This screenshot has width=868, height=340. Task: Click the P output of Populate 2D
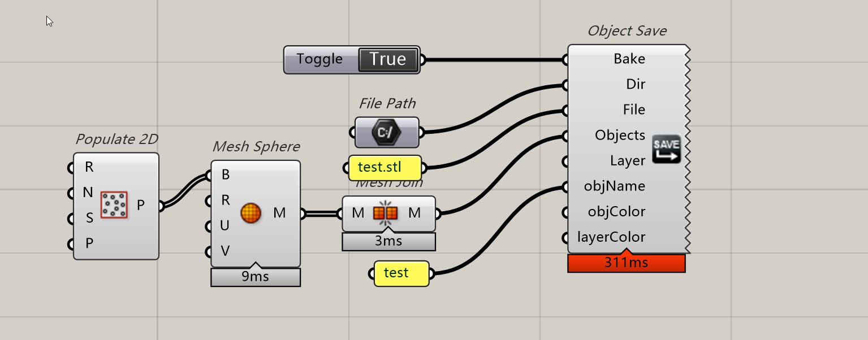pos(141,205)
